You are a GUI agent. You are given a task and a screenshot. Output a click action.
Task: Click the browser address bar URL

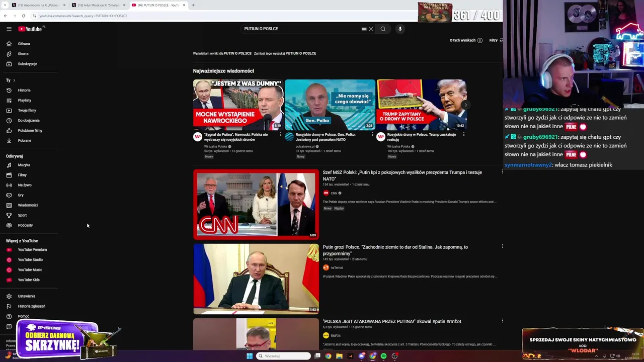84,16
